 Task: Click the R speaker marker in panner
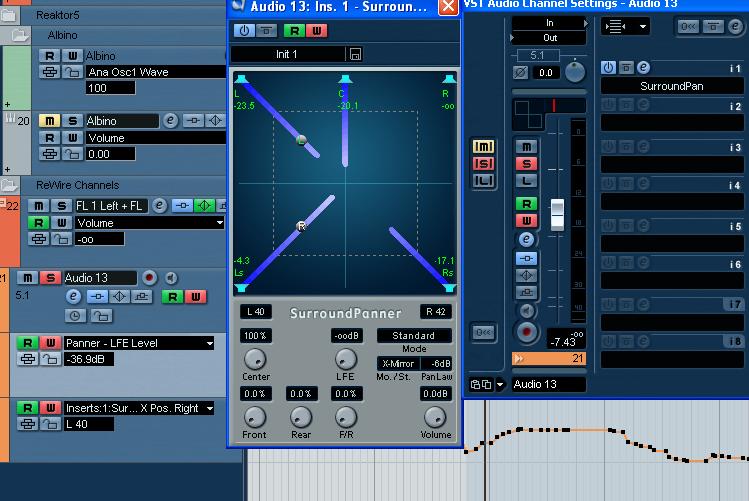coord(449,79)
